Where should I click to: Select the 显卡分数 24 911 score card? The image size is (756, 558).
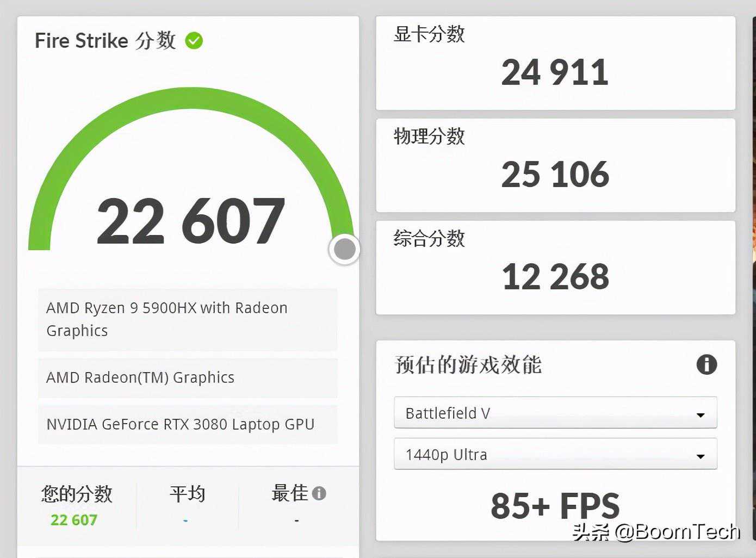(x=555, y=63)
